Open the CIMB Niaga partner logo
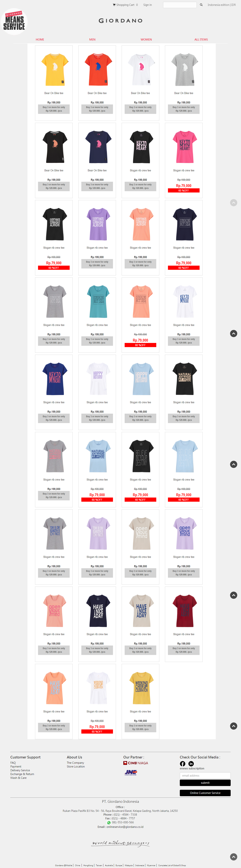The image size is (241, 868). [136, 763]
